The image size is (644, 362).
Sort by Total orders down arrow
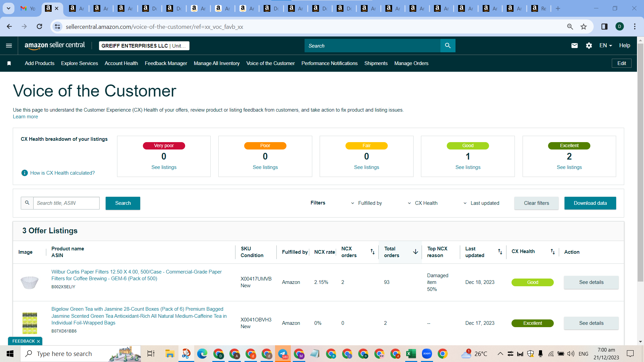click(416, 252)
